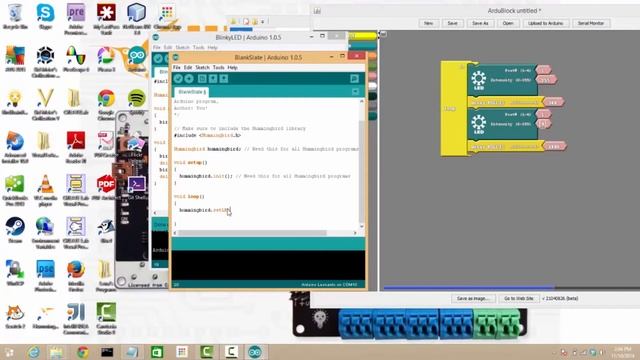Open the File menu in BlankState Arduino window
640x360 pixels.
(177, 67)
